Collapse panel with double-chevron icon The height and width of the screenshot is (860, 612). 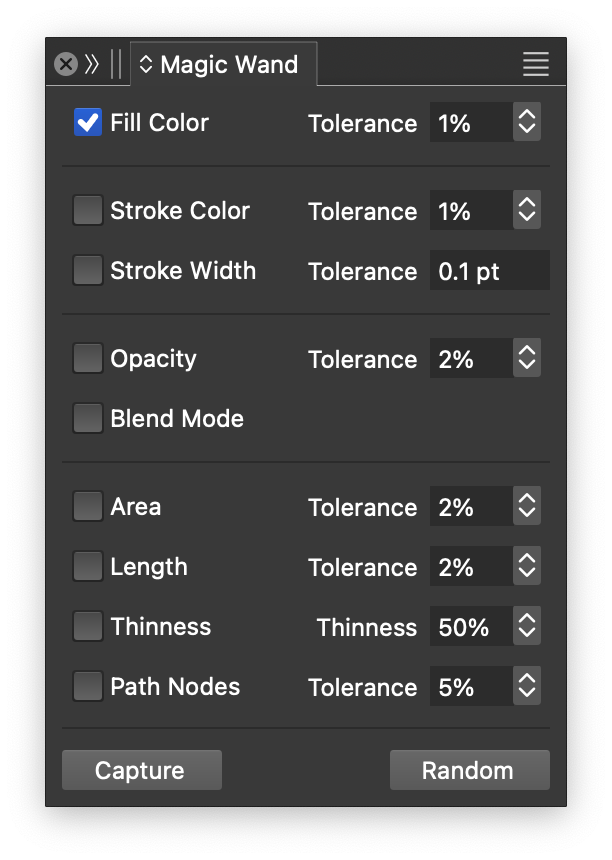tap(92, 65)
